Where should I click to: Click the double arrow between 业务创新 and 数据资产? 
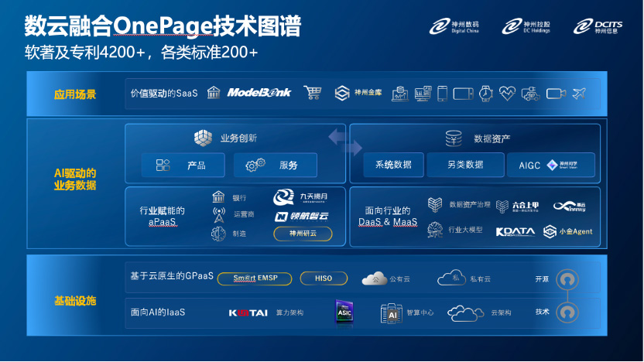[345, 142]
